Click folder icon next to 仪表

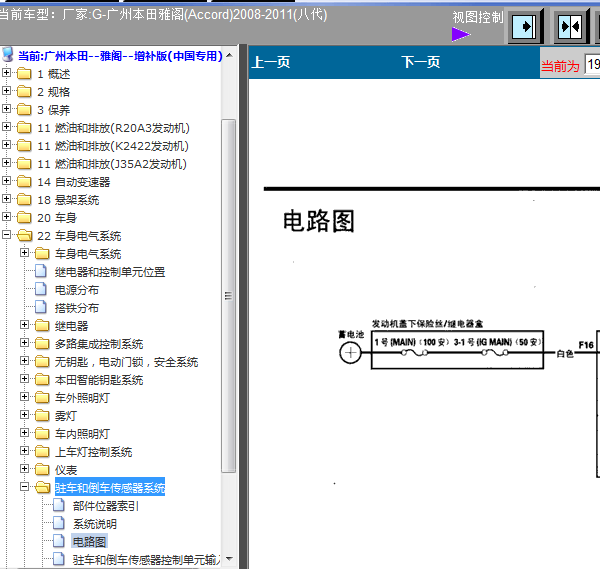[42, 469]
